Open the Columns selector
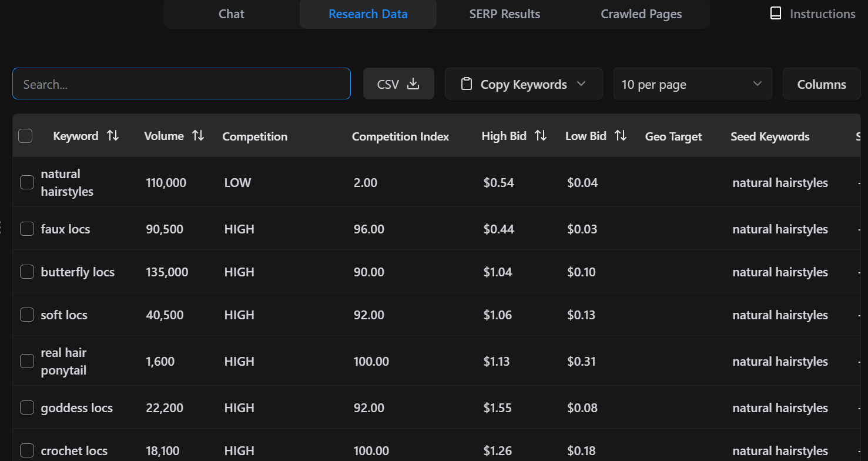The width and height of the screenshot is (868, 461). click(x=821, y=84)
